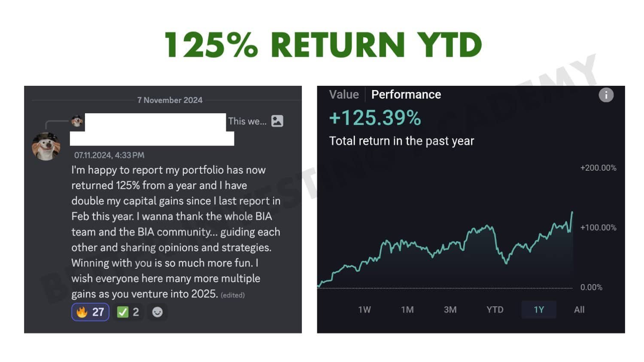Toggle the fire reaction with 27 count
Image resolution: width=644 pixels, height=362 pixels.
click(x=90, y=312)
